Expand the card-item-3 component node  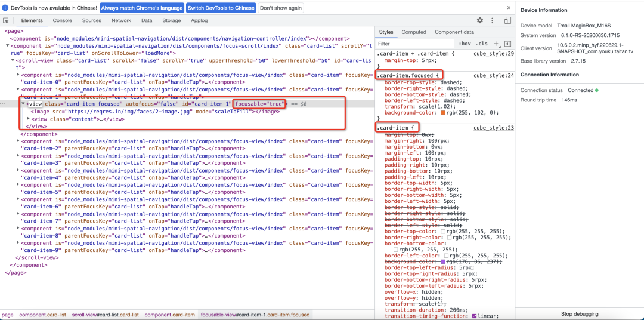[x=18, y=156]
